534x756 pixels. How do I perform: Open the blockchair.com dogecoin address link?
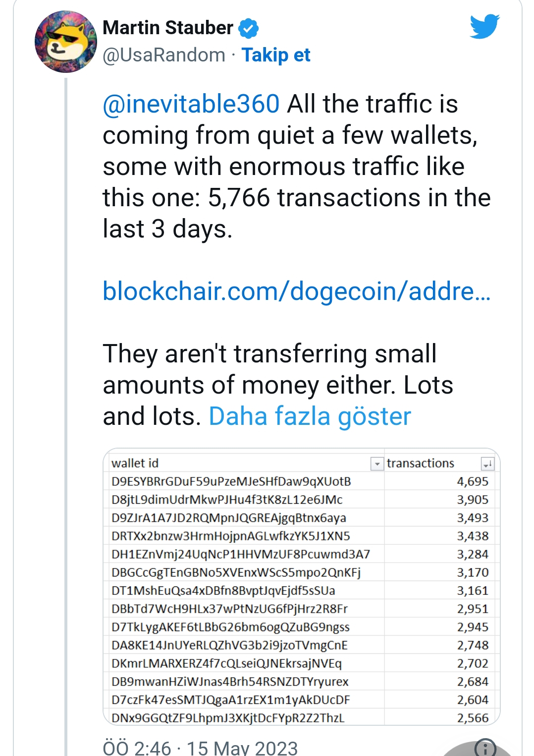click(296, 291)
